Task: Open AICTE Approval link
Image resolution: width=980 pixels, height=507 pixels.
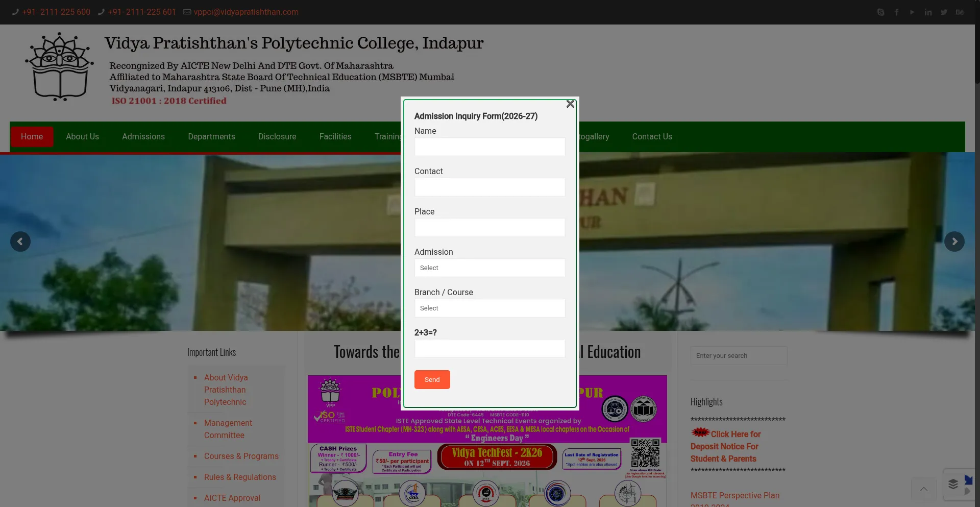Action: [x=232, y=498]
